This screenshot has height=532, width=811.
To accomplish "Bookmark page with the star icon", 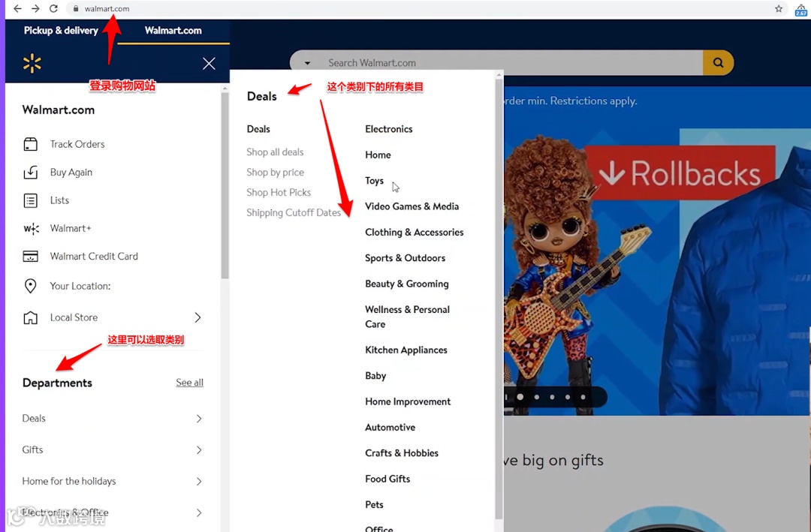I will 779,8.
